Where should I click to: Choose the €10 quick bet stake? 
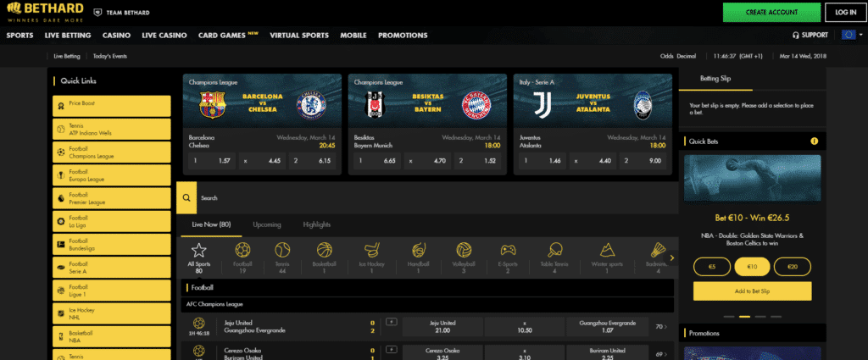[751, 267]
